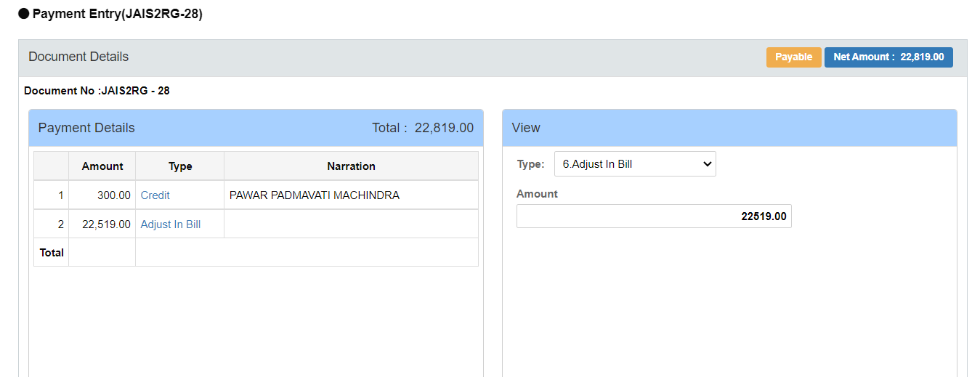Select the 22,519.00 amount cell
This screenshot has width=980, height=377.
click(102, 224)
